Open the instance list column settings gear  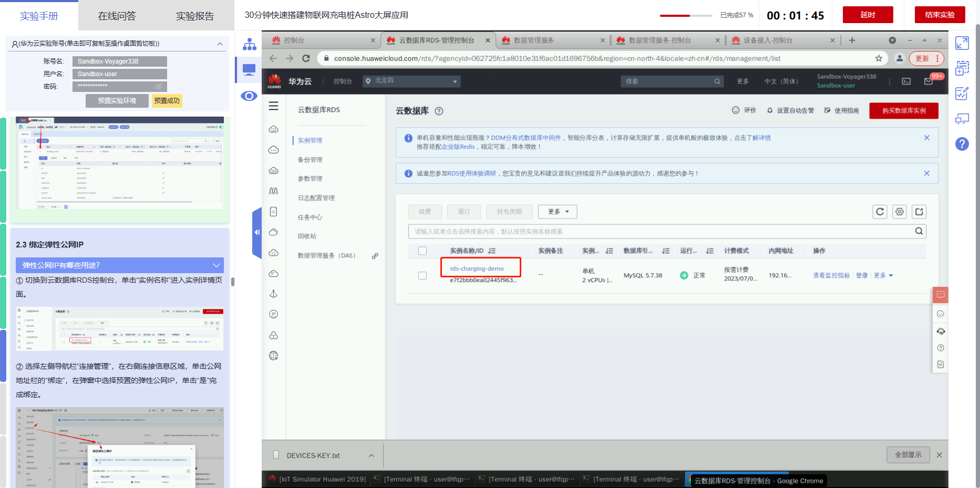coord(900,212)
